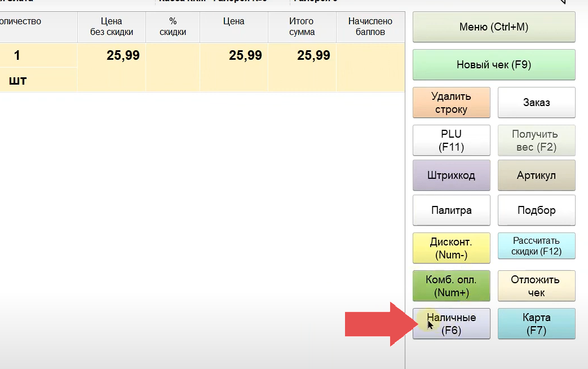
Task: Click the % скидки column header
Action: click(x=173, y=27)
